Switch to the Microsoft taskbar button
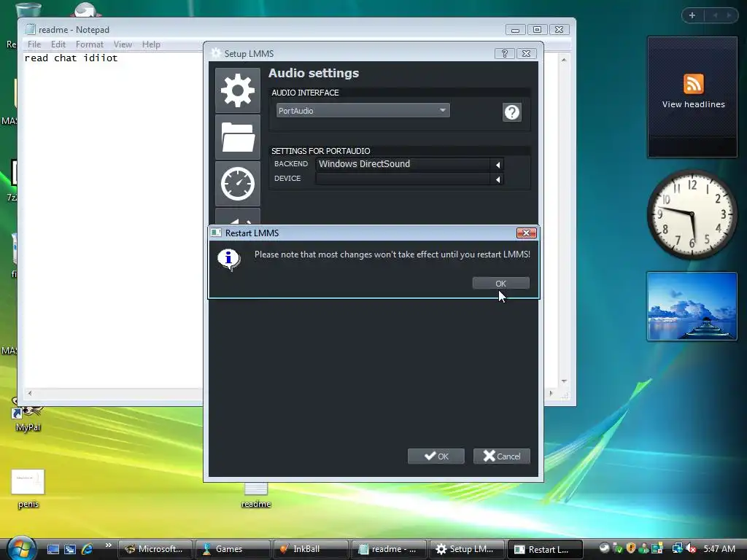The image size is (747, 560). (x=155, y=549)
